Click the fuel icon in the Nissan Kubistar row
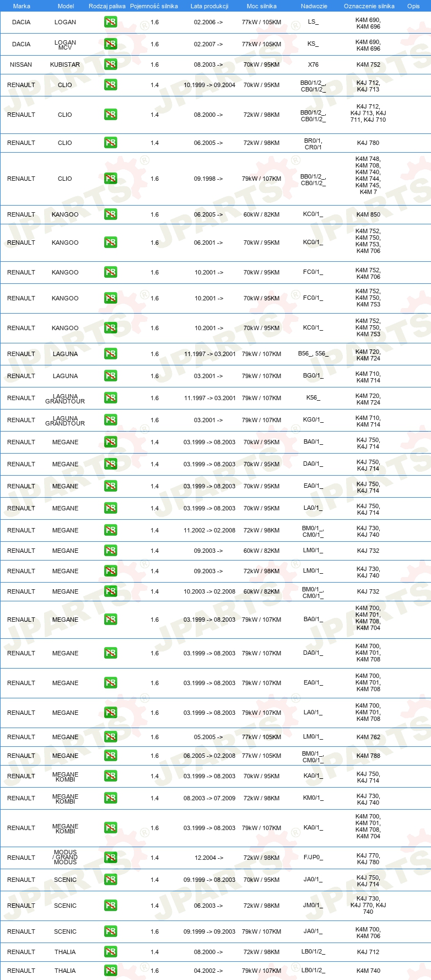Screen dimensions: 431x980 point(110,65)
